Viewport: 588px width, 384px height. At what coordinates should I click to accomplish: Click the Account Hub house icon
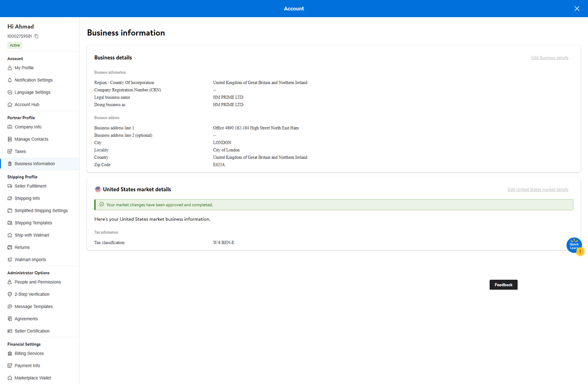10,104
